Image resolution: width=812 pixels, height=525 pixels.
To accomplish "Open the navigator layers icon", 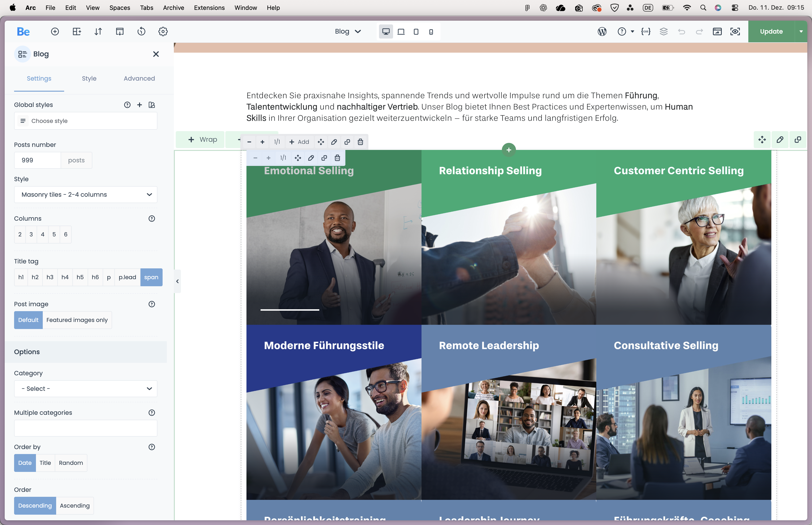I will pyautogui.click(x=664, y=31).
